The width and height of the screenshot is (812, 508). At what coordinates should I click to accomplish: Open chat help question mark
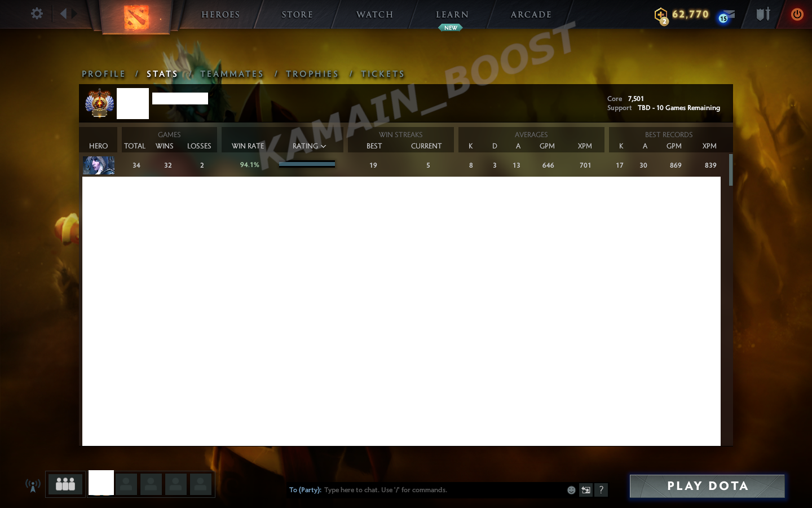click(x=601, y=490)
